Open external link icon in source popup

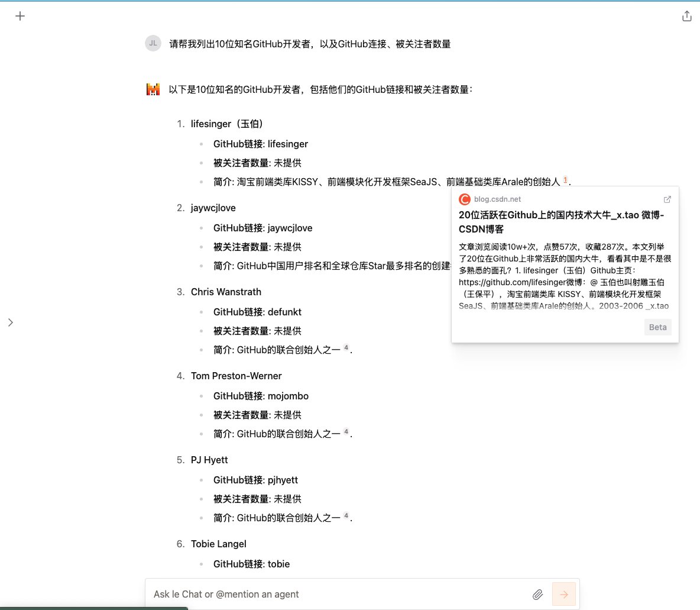667,199
